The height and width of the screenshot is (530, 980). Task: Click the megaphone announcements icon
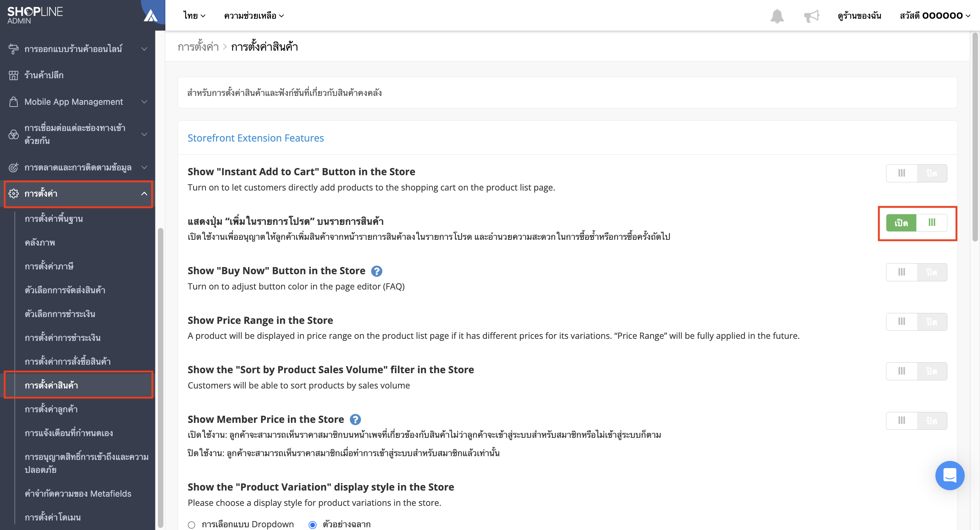811,16
